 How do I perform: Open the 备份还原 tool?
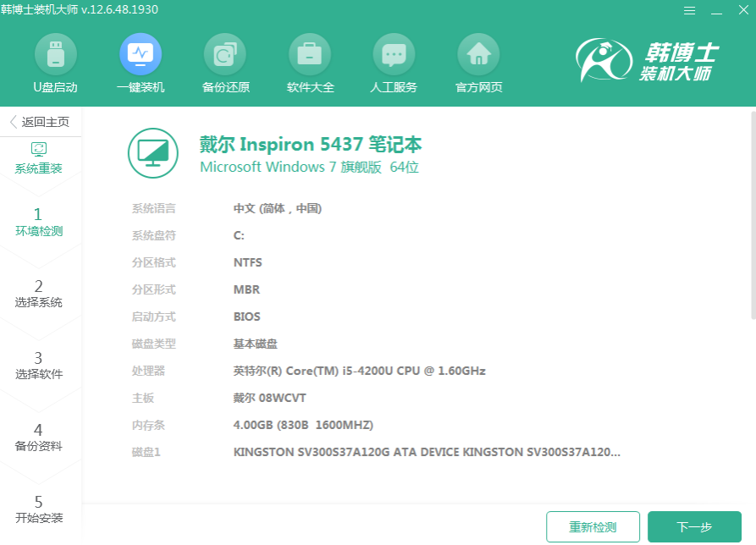tap(224, 63)
